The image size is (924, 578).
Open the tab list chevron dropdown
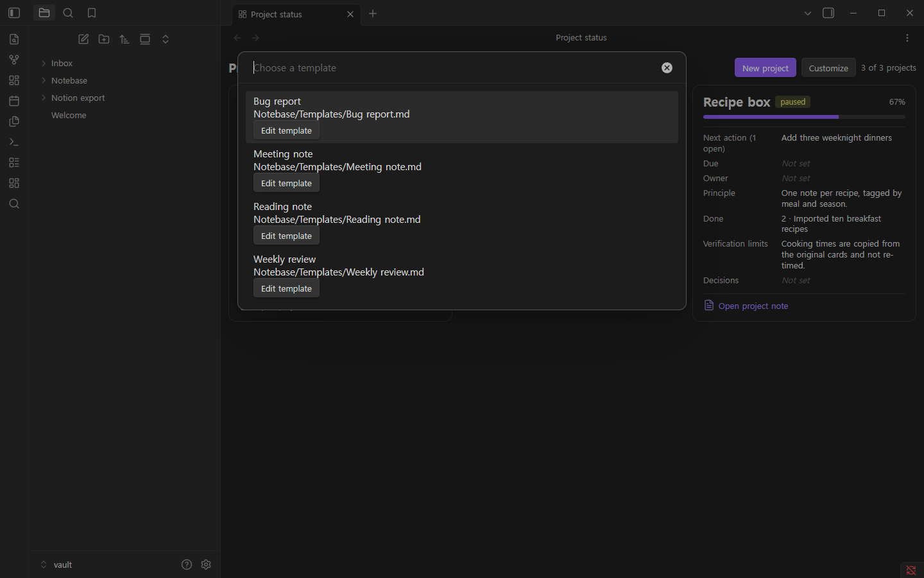click(808, 13)
